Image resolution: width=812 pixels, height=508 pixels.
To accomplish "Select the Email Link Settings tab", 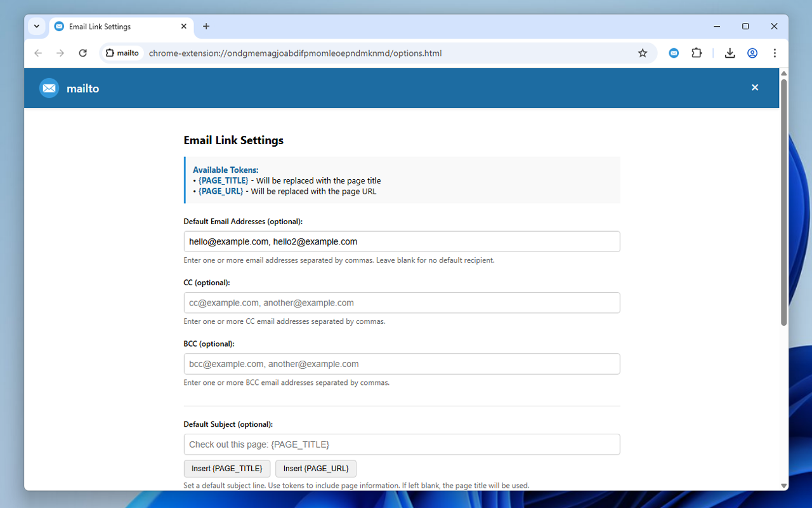I will tap(114, 27).
